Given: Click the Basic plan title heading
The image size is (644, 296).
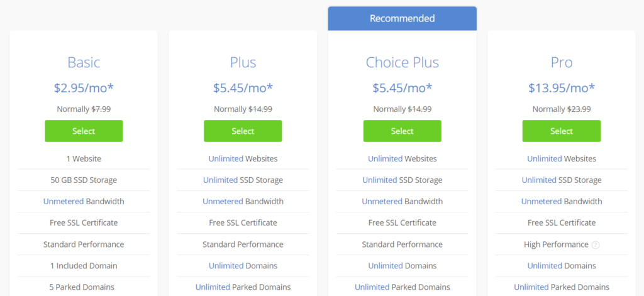Looking at the screenshot, I should [84, 62].
